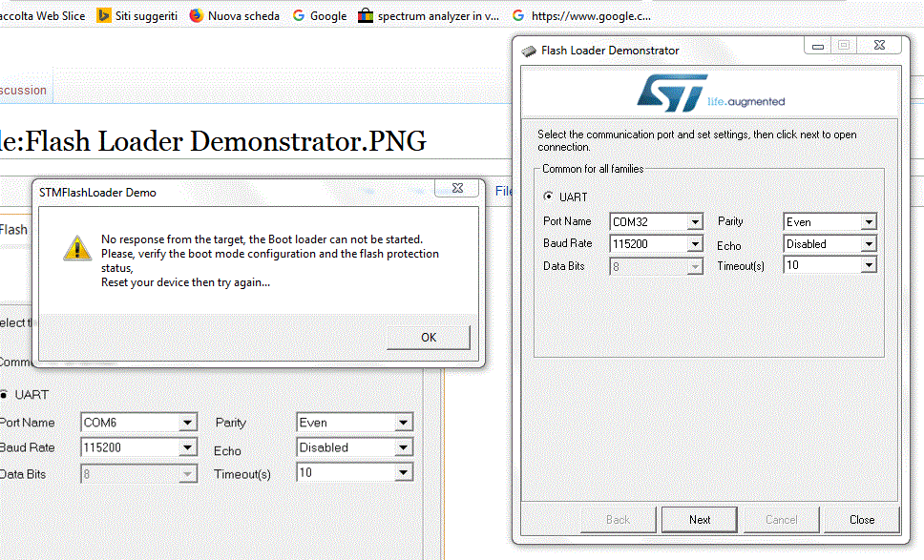Open the https://www.google.c... bookmark

pyautogui.click(x=581, y=15)
